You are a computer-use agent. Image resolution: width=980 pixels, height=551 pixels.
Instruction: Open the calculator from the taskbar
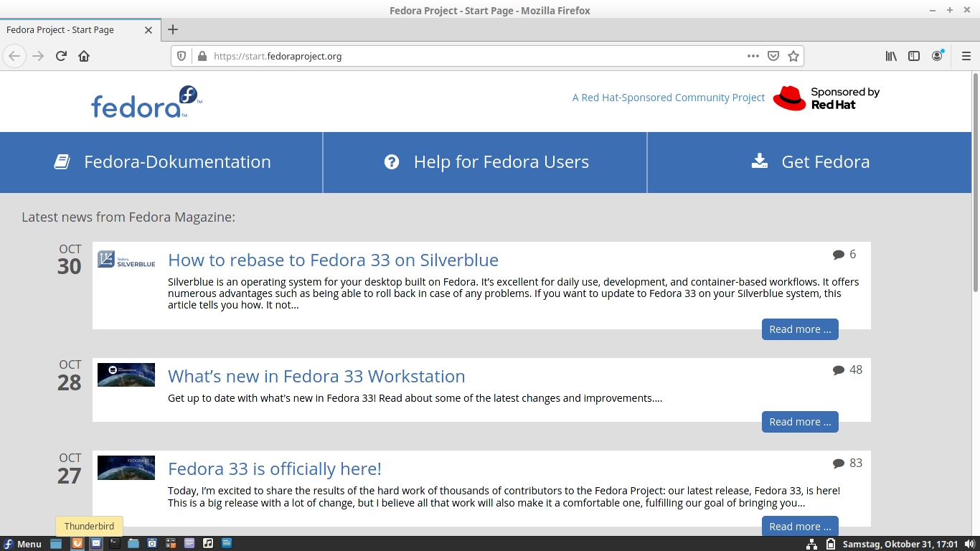[x=171, y=544]
